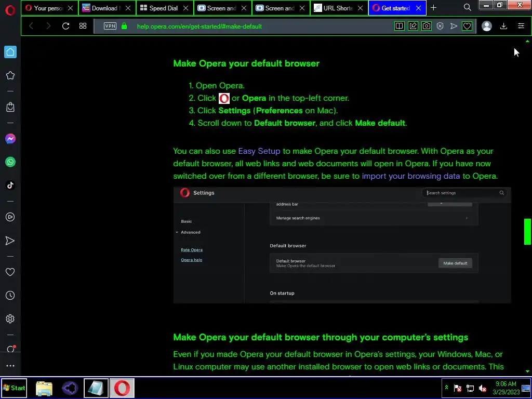Screen dimensions: 532x399
Task: Open the Shopping bag sidebar icon
Action: [x=10, y=107]
